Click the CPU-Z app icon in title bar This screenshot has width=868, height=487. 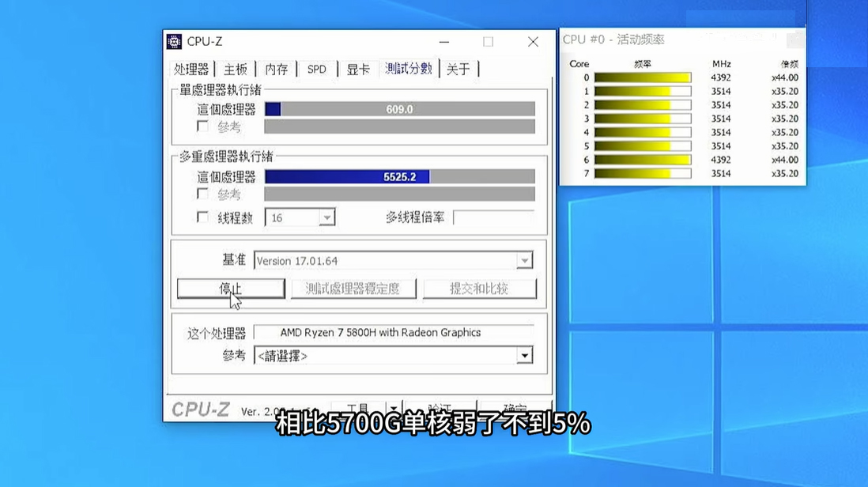(174, 41)
